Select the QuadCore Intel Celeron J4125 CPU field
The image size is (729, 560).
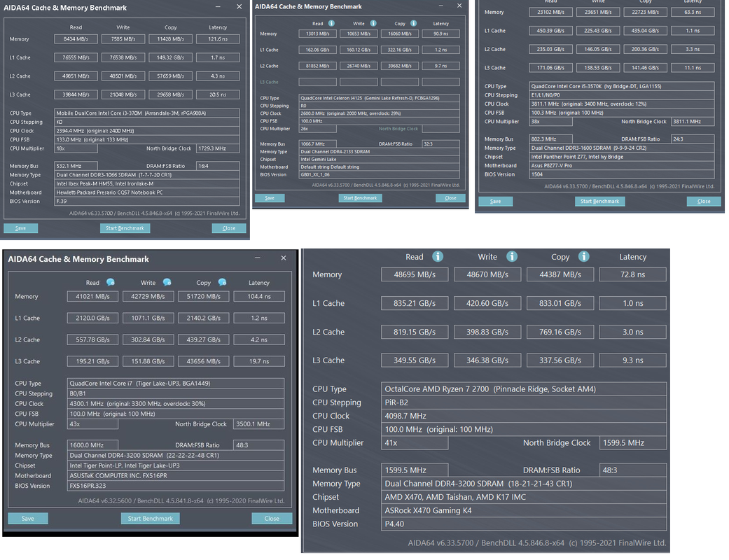point(380,98)
